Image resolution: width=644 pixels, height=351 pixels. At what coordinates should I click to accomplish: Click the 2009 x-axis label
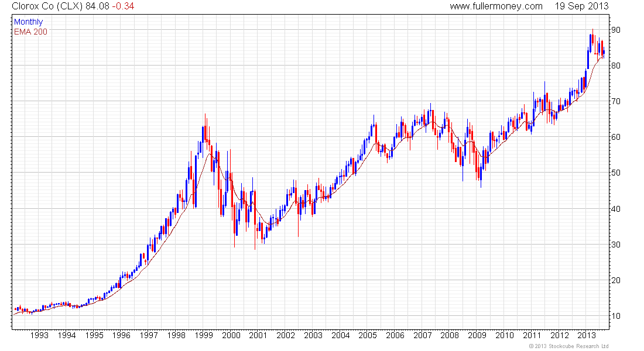pos(477,335)
